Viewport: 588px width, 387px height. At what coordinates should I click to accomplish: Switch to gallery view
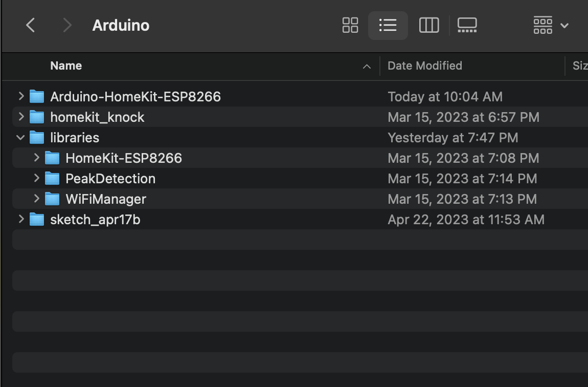pos(467,25)
